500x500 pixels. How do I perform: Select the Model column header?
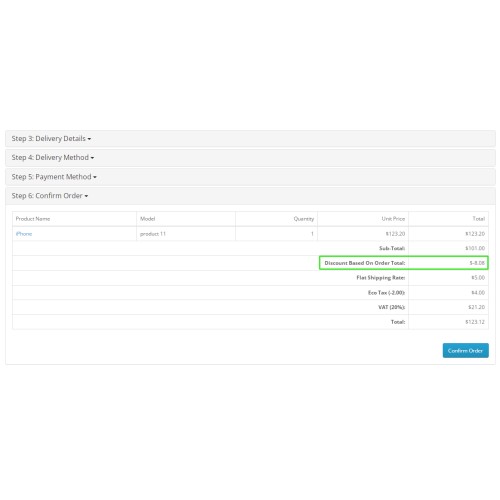click(x=147, y=219)
